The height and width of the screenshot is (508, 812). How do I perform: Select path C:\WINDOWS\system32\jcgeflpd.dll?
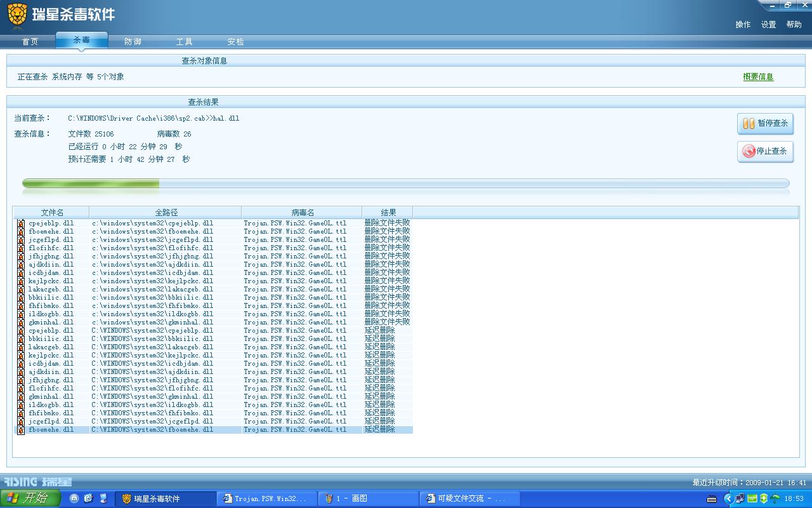point(152,422)
